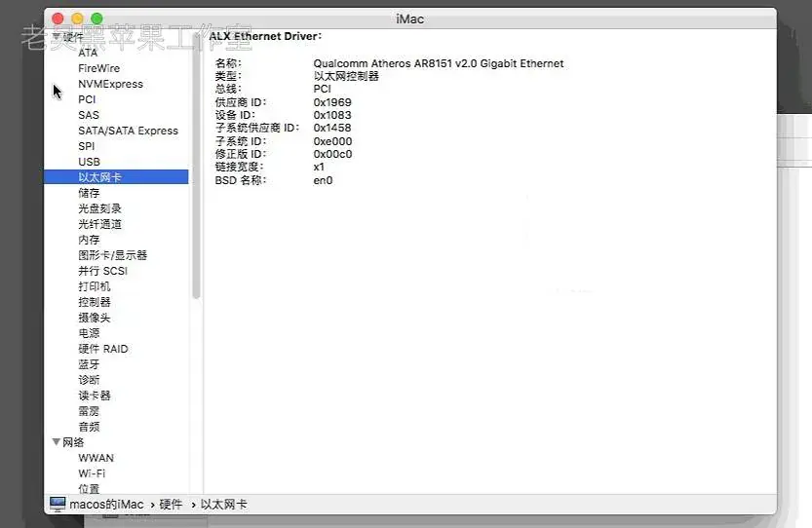Select the 网络 category header
This screenshot has width=812, height=528.
tap(73, 442)
